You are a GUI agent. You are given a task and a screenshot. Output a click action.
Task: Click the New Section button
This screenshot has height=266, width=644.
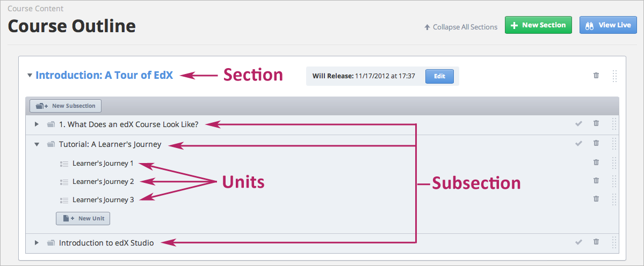click(x=538, y=25)
